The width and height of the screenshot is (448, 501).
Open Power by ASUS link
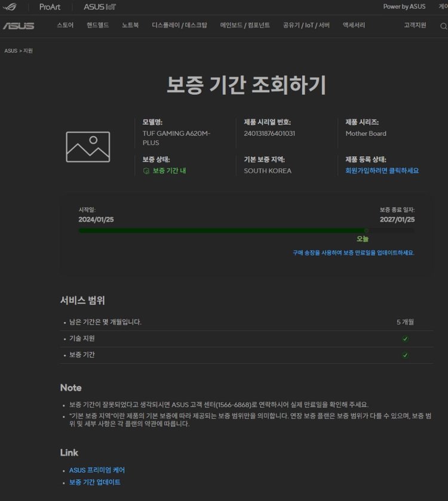pos(404,7)
